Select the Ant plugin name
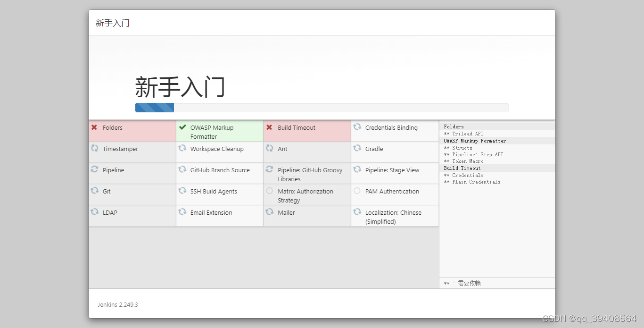The height and width of the screenshot is (328, 644). click(x=282, y=149)
